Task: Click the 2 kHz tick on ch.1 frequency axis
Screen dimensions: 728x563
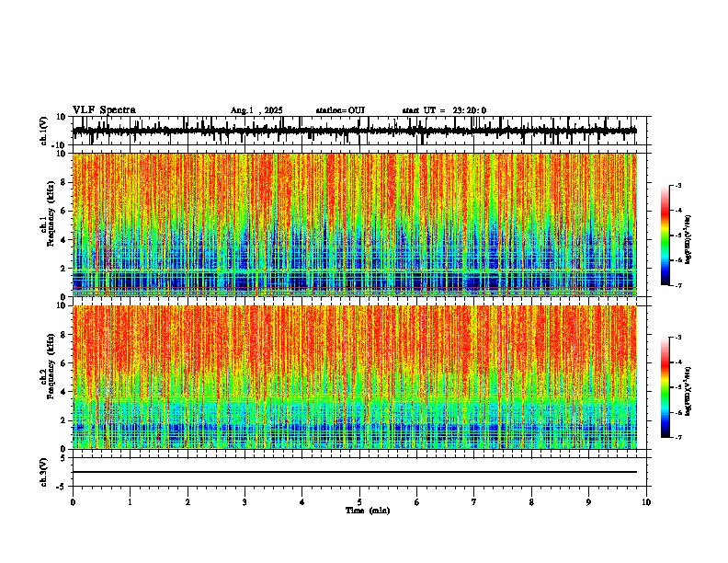Action: [x=63, y=269]
